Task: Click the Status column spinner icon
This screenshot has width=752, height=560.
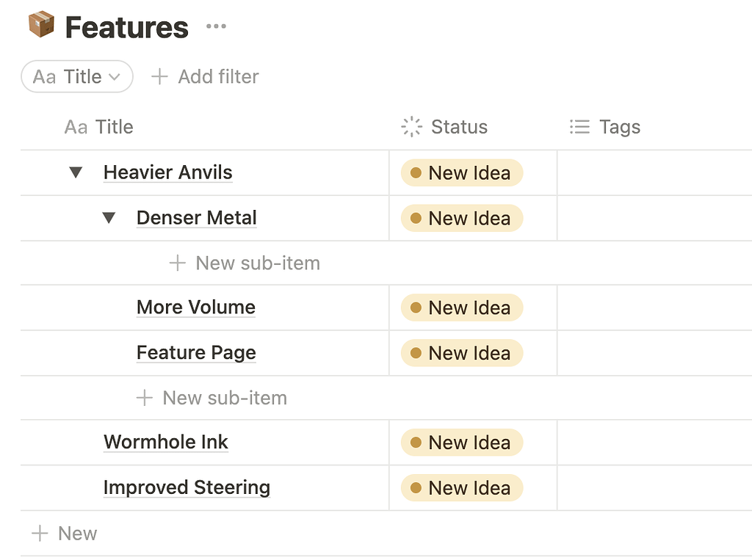Action: [x=412, y=126]
